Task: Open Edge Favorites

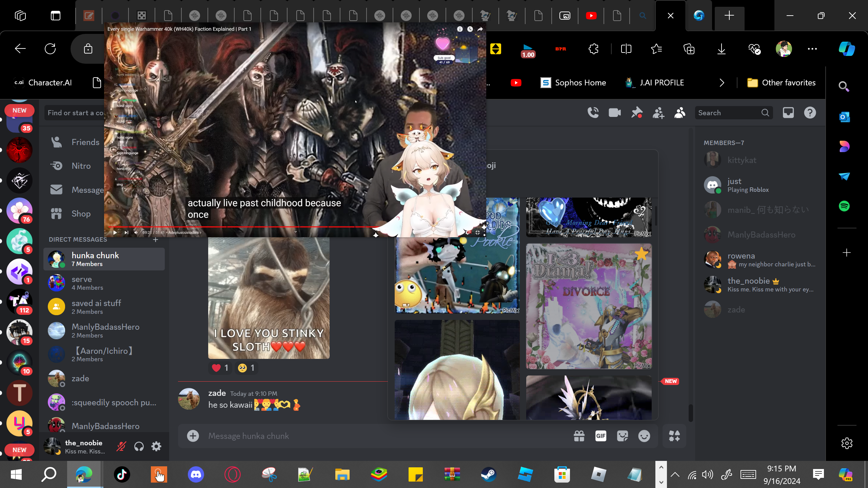Action: [x=656, y=49]
